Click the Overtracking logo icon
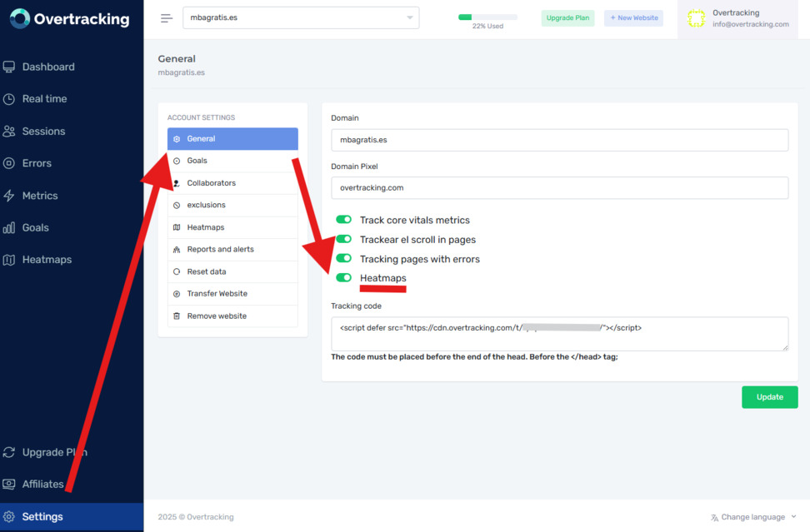Screen dimensions: 810x532 [x=20, y=18]
